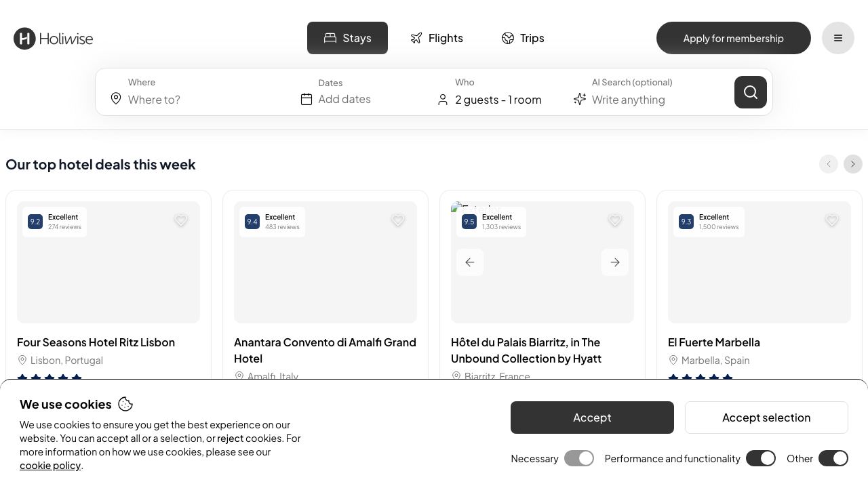Click the calendar icon beside Add dates
The image size is (868, 488).
pos(307,99)
